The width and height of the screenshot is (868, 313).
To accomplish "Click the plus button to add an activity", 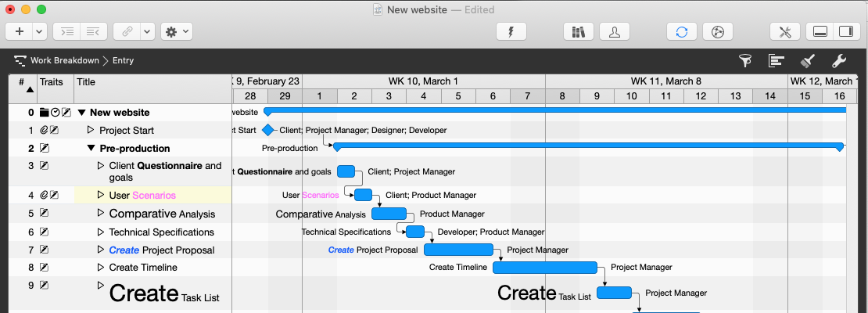I will (x=19, y=31).
